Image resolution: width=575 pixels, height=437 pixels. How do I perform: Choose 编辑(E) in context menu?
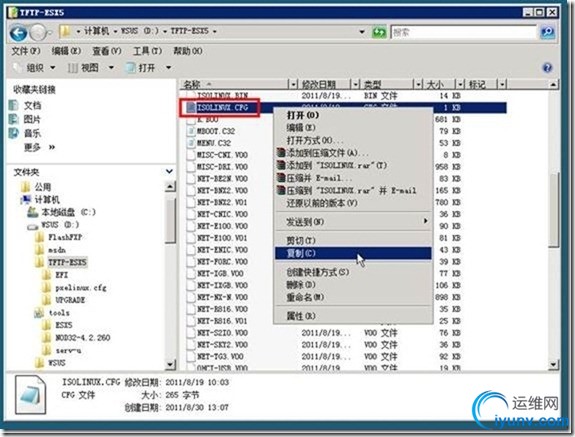click(x=353, y=128)
